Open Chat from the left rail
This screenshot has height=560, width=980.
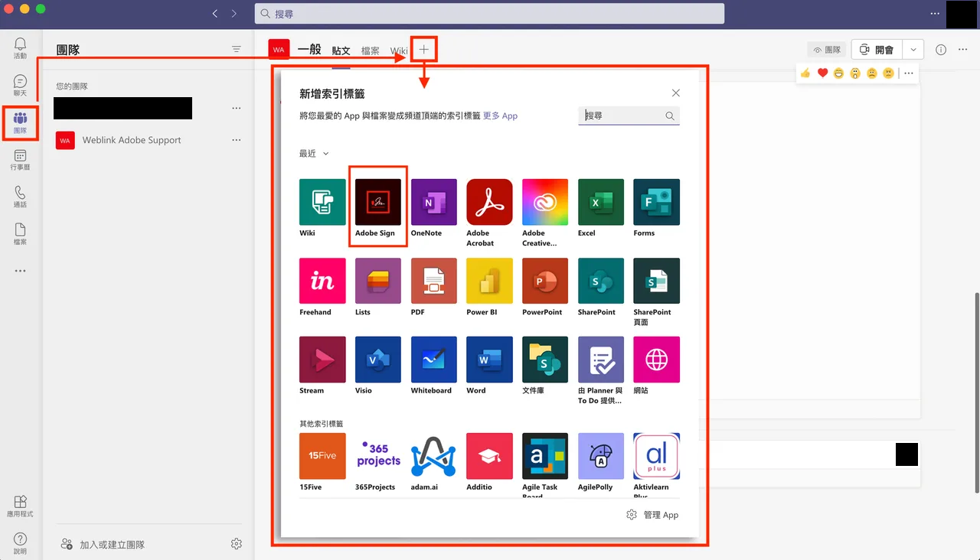(20, 85)
